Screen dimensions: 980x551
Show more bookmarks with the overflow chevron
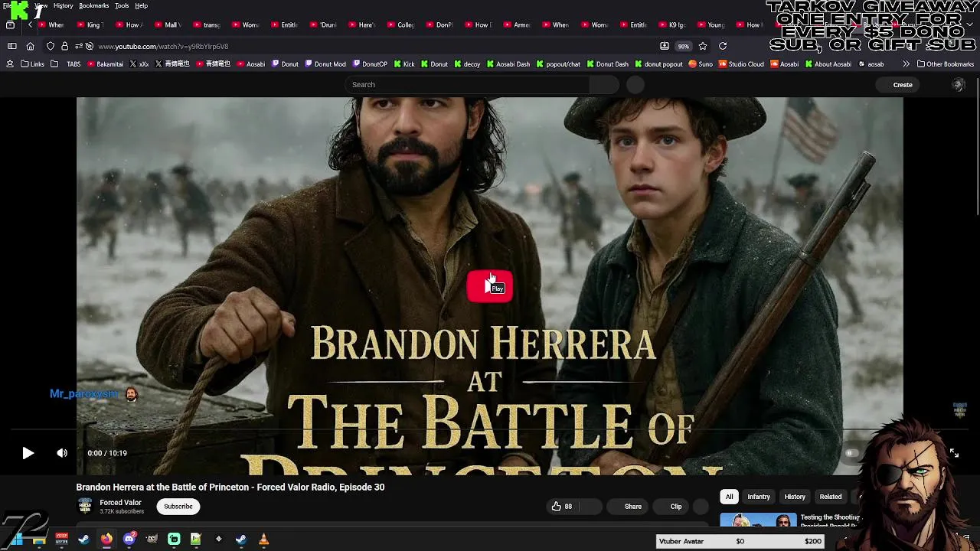(x=906, y=64)
